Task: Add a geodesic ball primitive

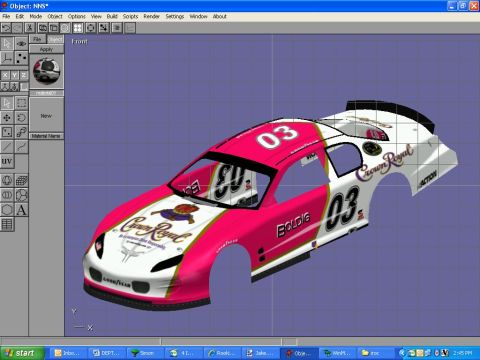Action: (21, 195)
